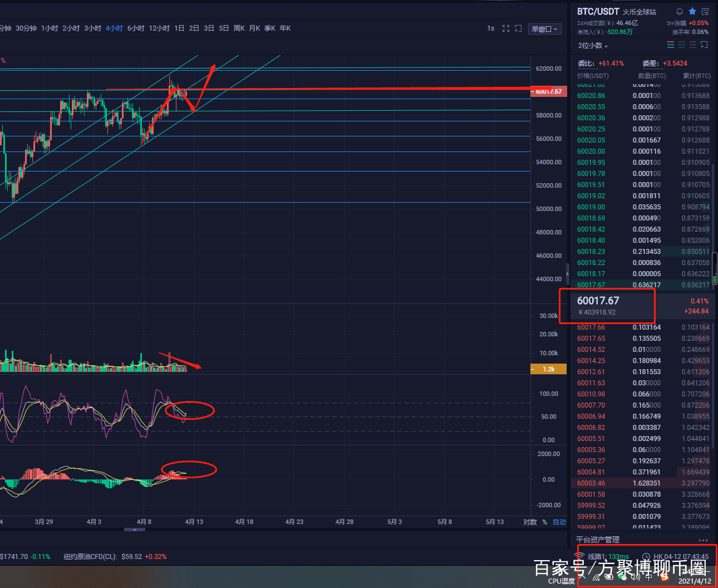This screenshot has height=588, width=718.
Task: Click the volume speaker icon in system tray
Action: point(635,577)
